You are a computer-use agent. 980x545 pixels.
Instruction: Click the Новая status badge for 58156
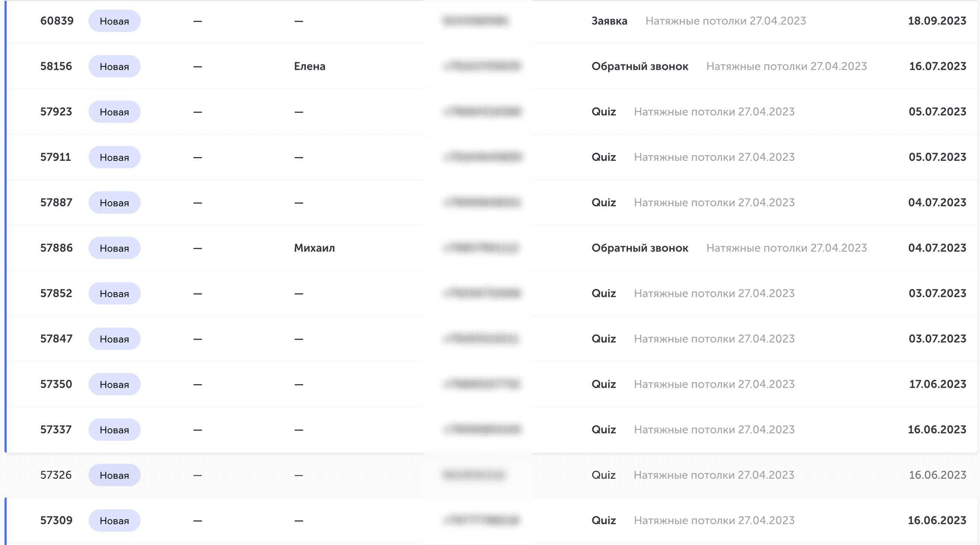tap(115, 67)
